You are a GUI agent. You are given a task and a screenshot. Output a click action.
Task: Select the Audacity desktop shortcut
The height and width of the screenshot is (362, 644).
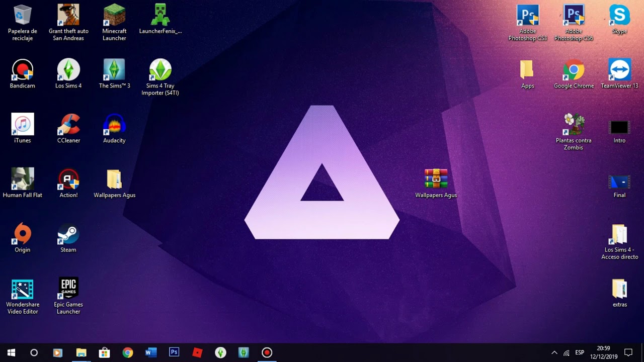tap(114, 129)
